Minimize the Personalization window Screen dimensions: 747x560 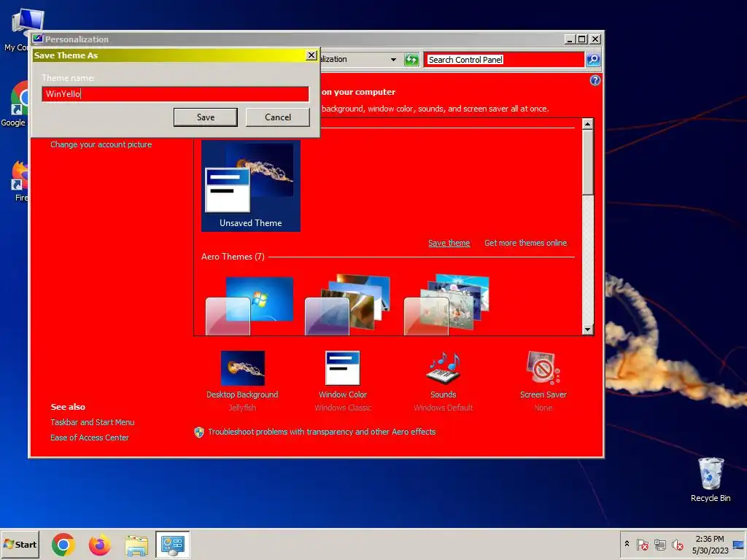(x=569, y=39)
